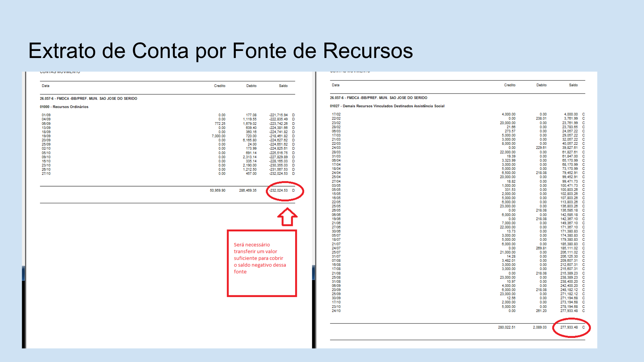Click the debit value '6,165.80'
The height and width of the screenshot is (362, 644).
coord(250,140)
